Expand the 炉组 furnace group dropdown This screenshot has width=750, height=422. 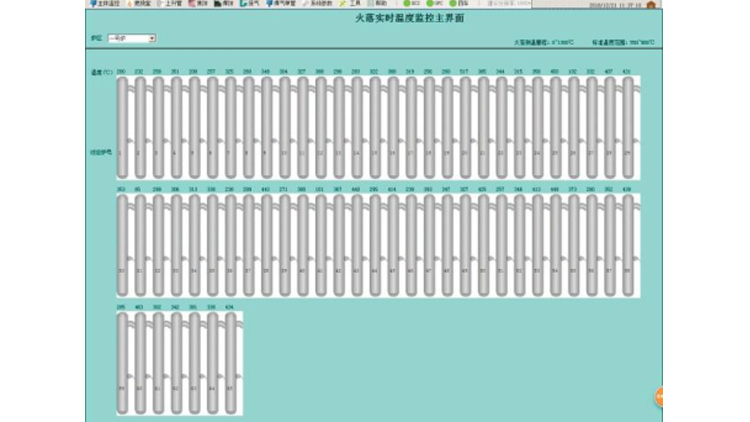pos(131,38)
